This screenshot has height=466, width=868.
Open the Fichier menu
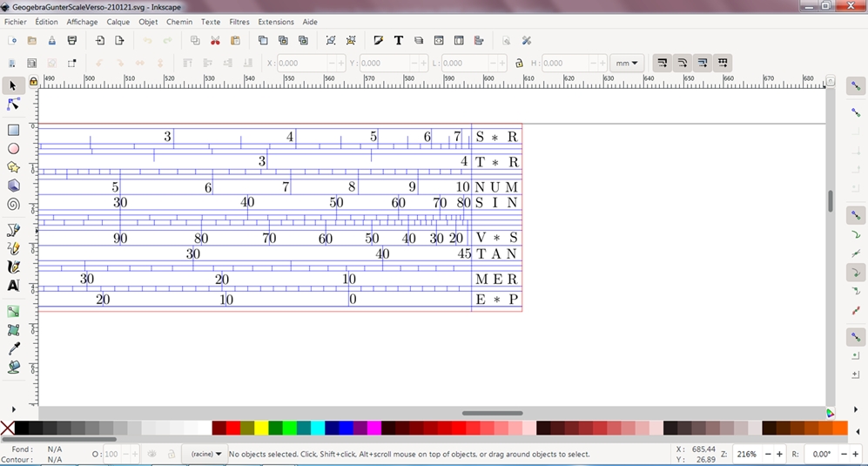coord(16,22)
